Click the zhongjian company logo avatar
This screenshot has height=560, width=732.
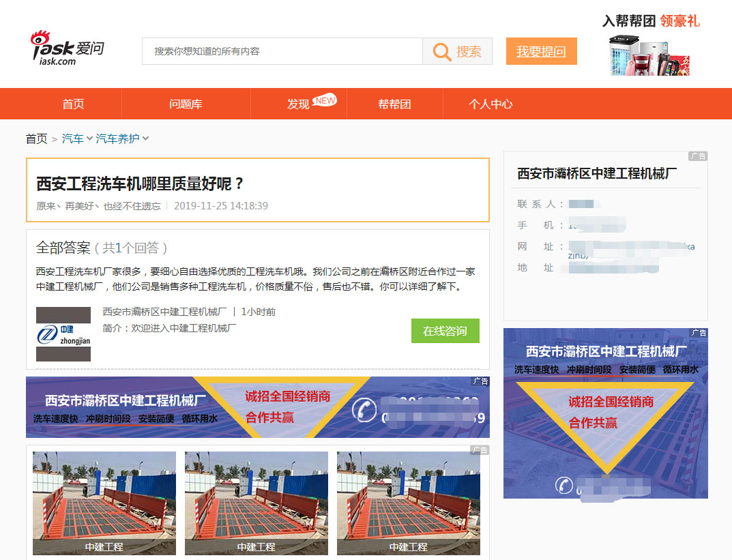coord(63,334)
